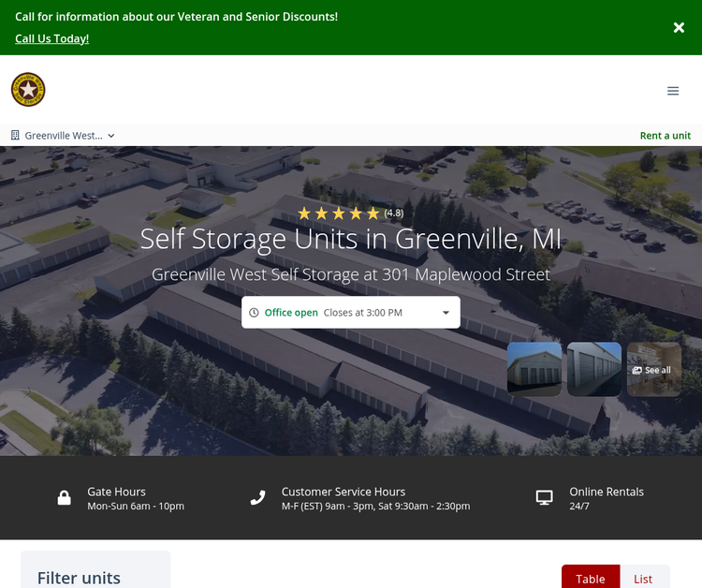Click the caret arrow in office hours box

[x=446, y=313]
